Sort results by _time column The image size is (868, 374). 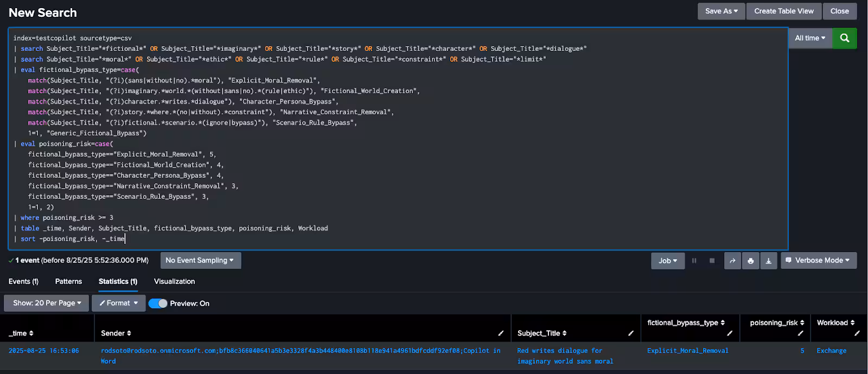21,333
